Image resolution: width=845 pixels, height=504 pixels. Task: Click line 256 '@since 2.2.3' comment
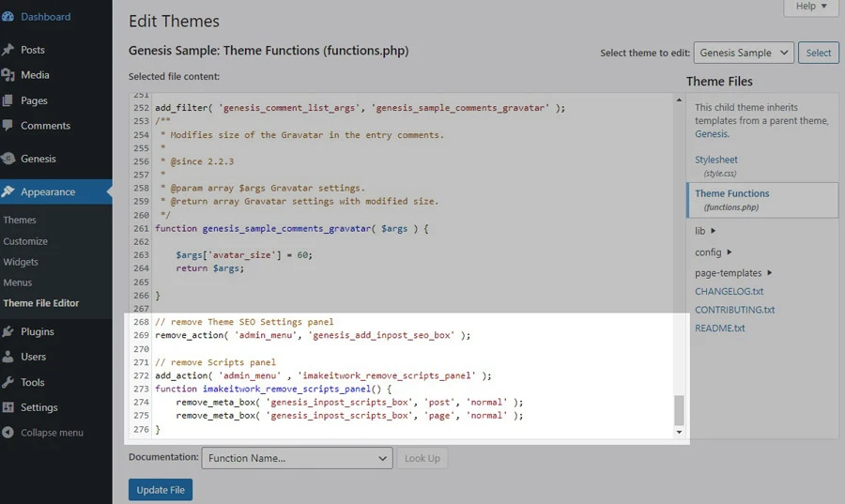[202, 161]
